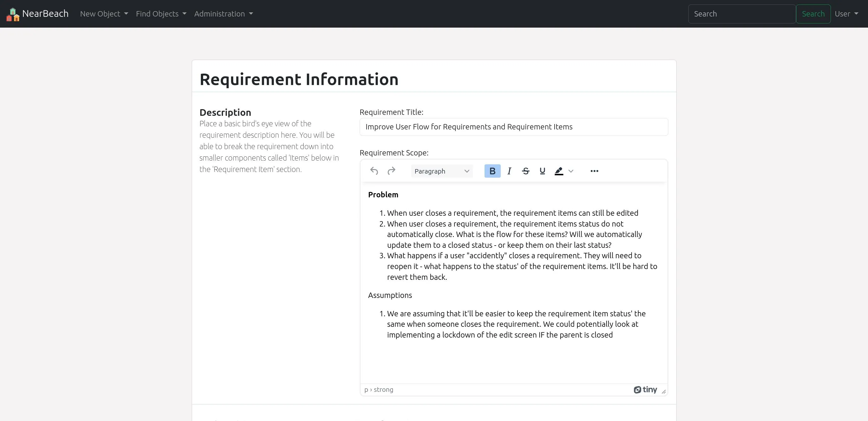Click the text highlight color icon
Viewport: 868px width, 421px height.
(x=559, y=171)
